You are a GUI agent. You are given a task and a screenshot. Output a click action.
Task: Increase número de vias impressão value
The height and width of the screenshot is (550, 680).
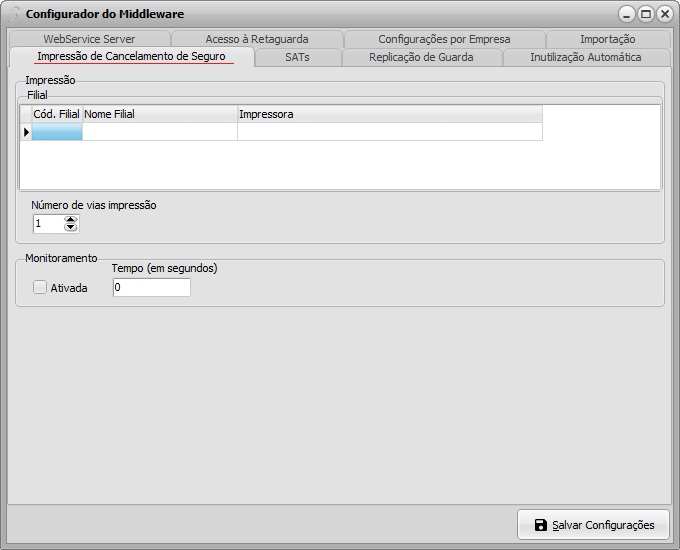point(70,220)
